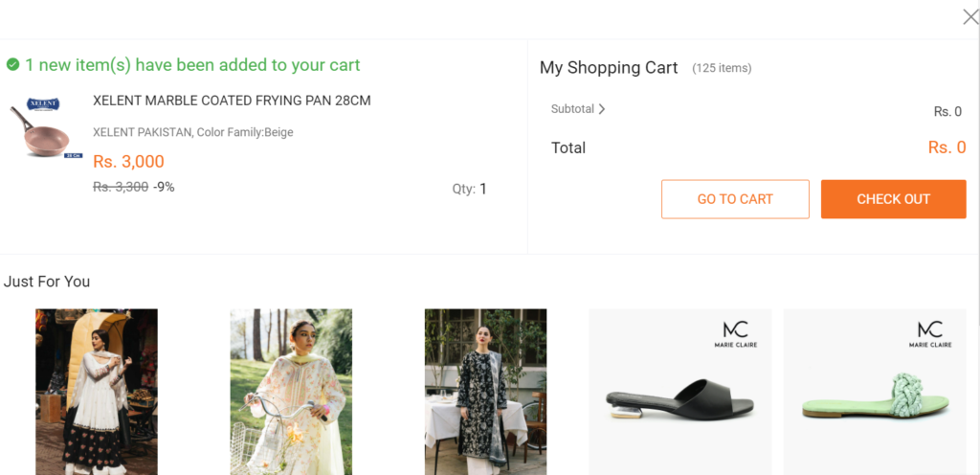Click the 125 items count label

(x=722, y=68)
